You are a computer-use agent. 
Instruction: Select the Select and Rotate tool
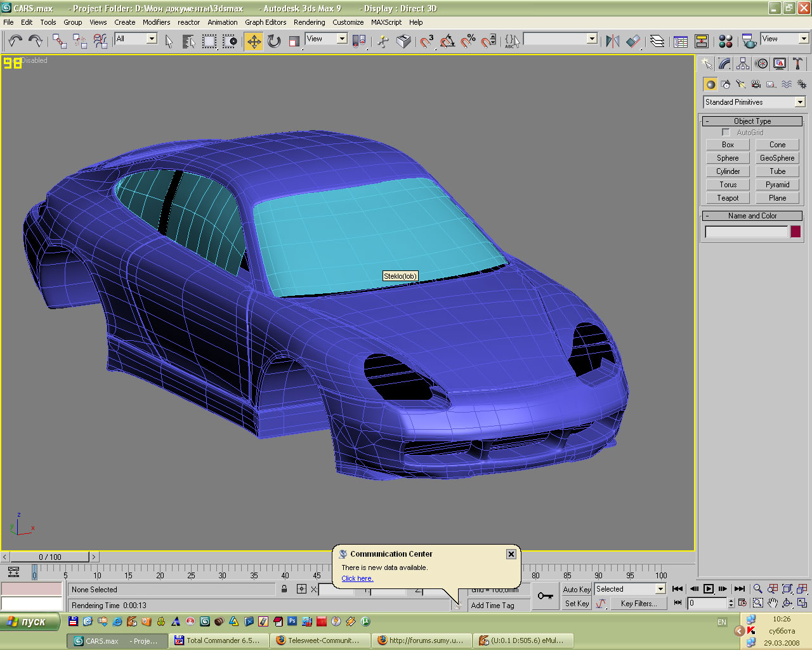click(x=274, y=41)
